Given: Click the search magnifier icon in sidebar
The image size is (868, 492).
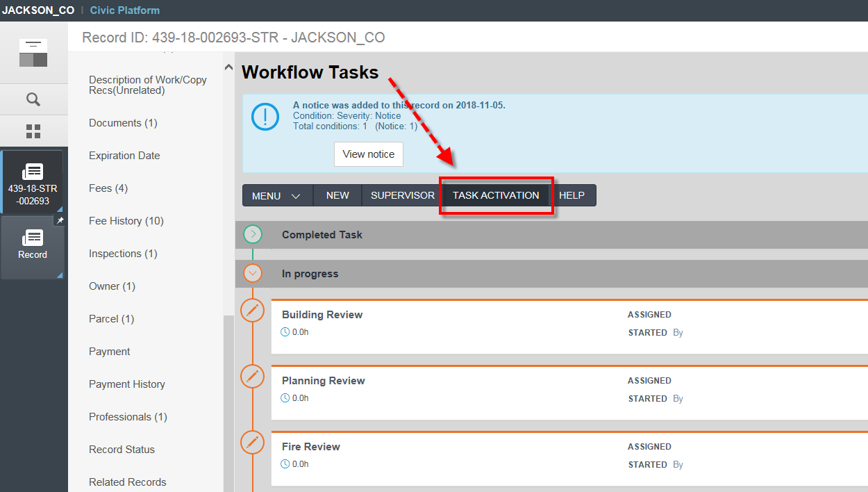Looking at the screenshot, I should [33, 99].
